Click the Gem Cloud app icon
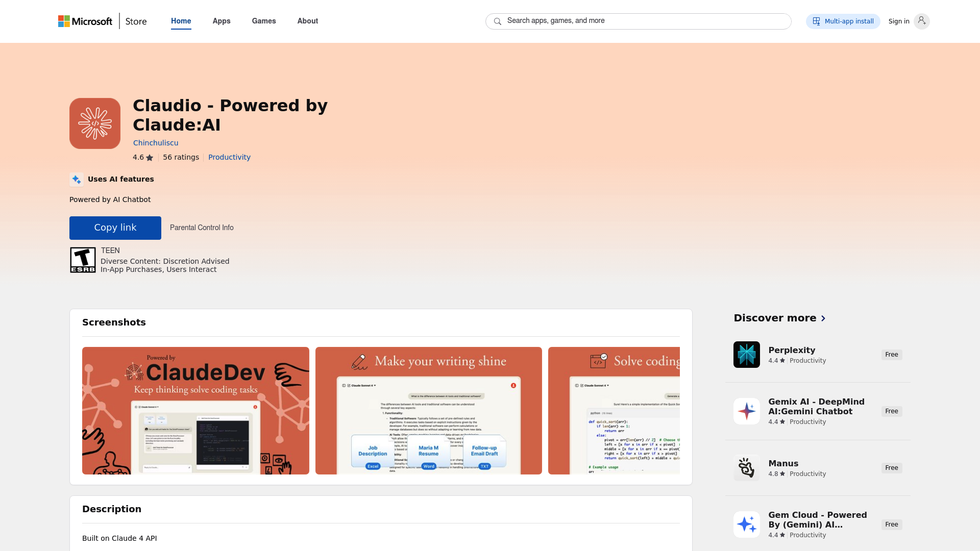This screenshot has height=551, width=980. point(746,524)
